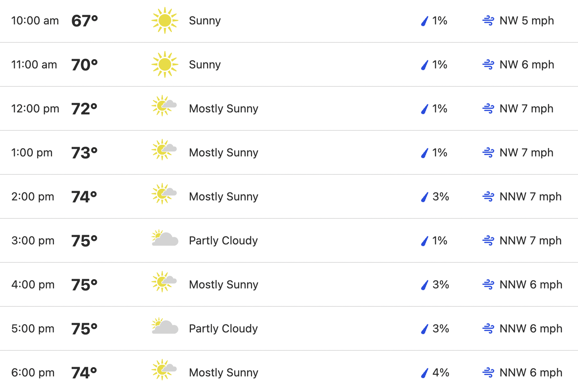Click the partly cloudy icon at 3:00 pm

tap(165, 238)
